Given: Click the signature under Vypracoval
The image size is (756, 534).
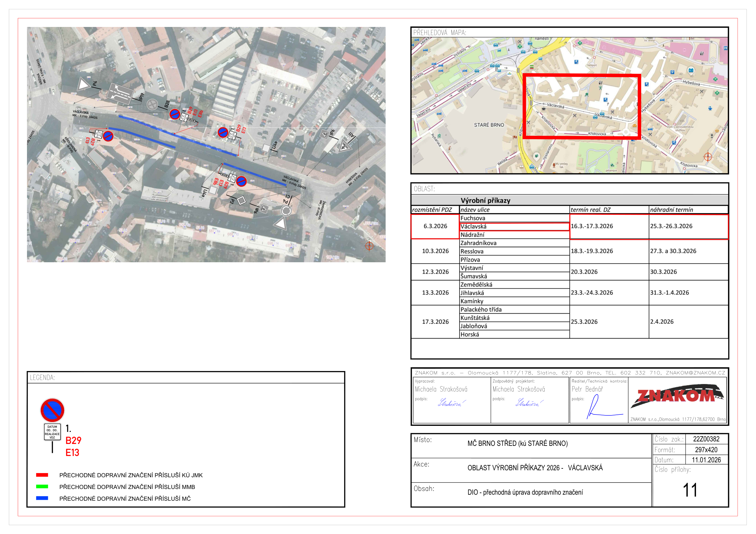Looking at the screenshot, I should 451,402.
